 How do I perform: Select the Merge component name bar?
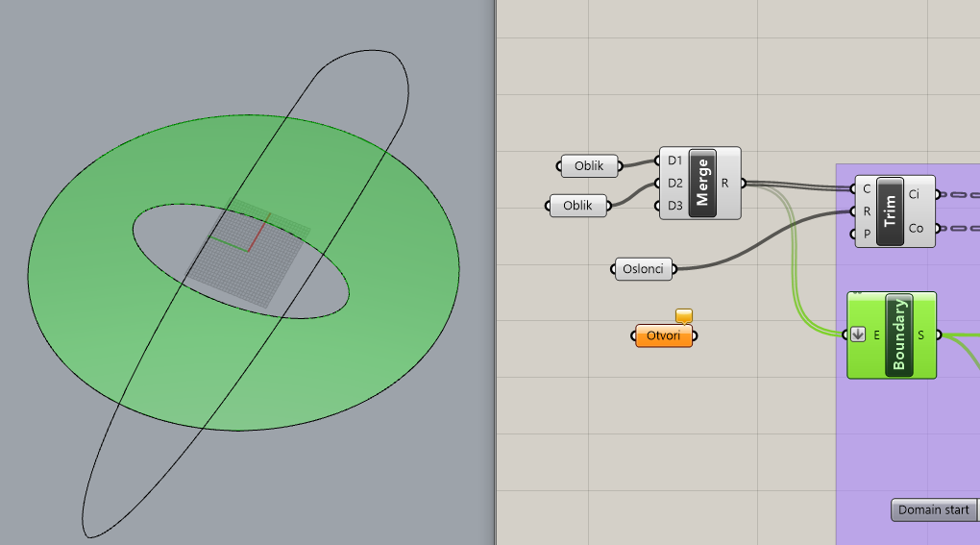click(x=702, y=184)
